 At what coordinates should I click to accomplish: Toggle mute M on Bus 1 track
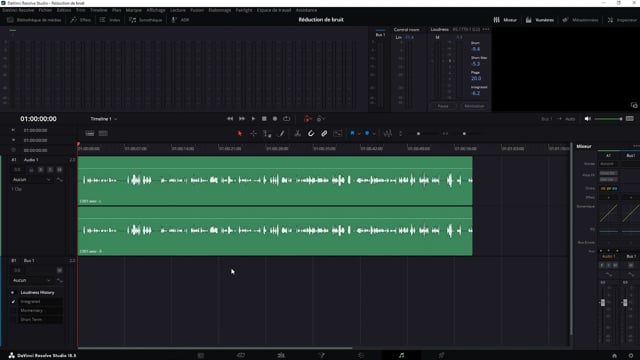coord(60,270)
